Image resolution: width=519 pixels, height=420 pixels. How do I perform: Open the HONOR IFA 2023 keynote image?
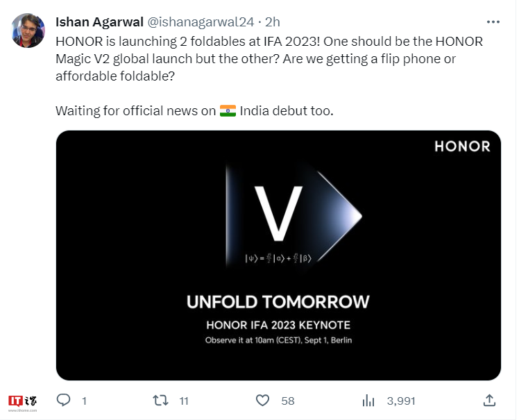click(278, 255)
